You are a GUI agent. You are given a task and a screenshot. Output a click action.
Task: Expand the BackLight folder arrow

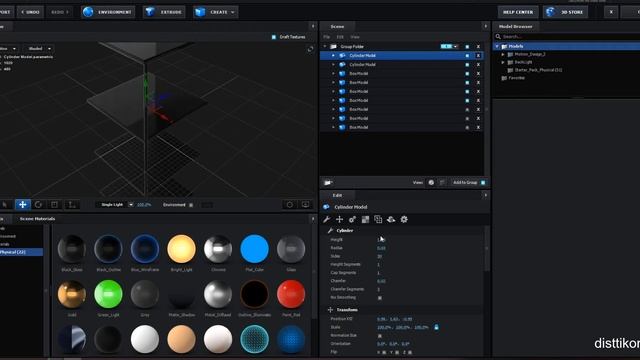click(503, 62)
